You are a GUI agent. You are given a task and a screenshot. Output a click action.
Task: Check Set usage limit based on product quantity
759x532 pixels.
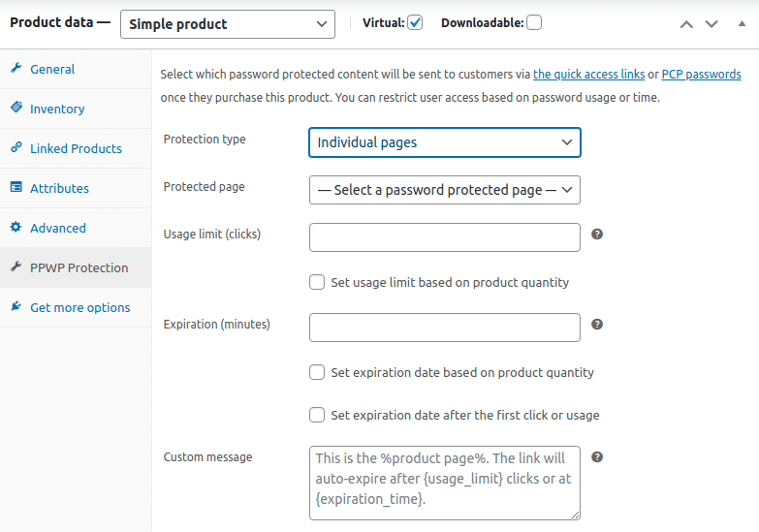[x=317, y=282]
